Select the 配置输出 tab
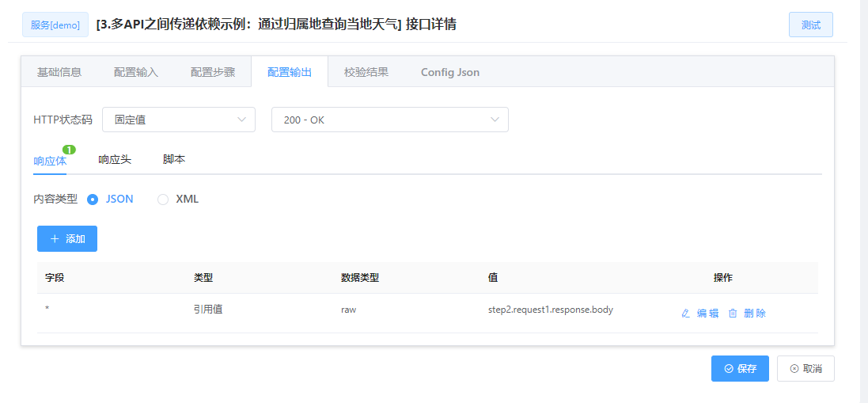868x403 pixels. pos(290,72)
